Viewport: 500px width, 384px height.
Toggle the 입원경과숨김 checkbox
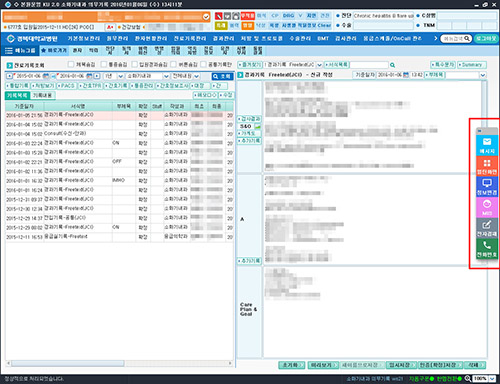(134, 64)
